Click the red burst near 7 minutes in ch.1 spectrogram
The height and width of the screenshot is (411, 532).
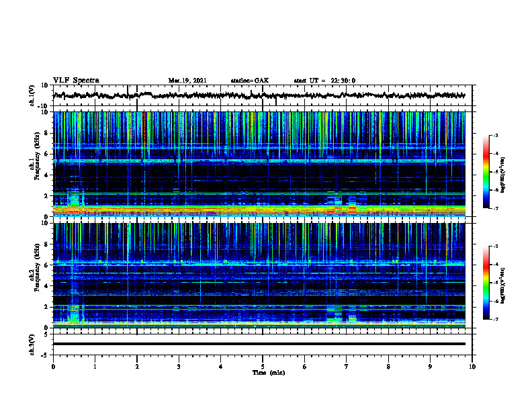(x=353, y=210)
